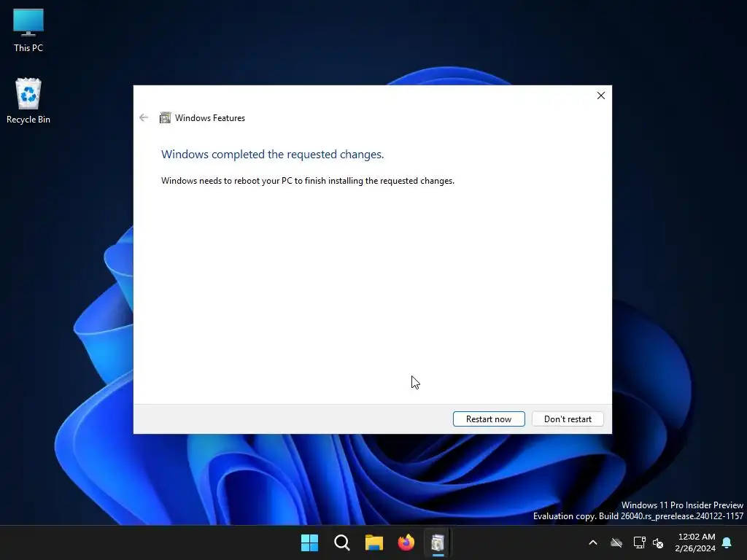Open network status tray icon
747x560 pixels.
(639, 542)
